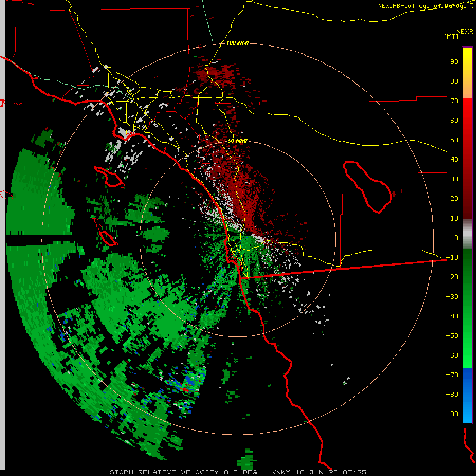Select the 60 value on the velocity scale
Image resolution: width=476 pixels, height=476 pixels.
[454, 121]
